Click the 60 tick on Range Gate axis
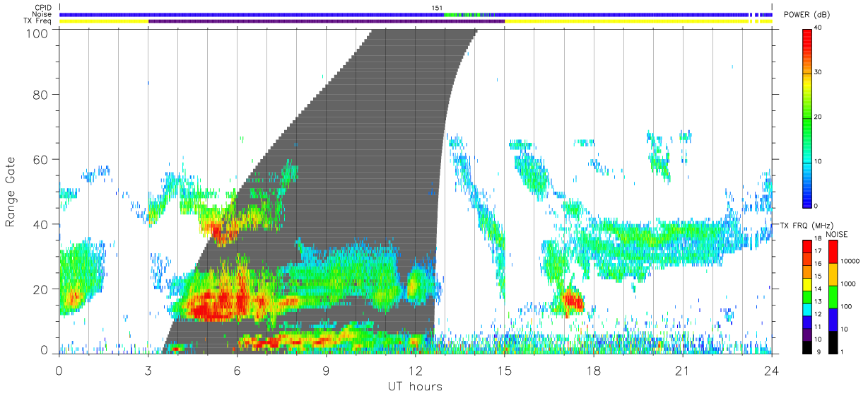 (x=41, y=159)
